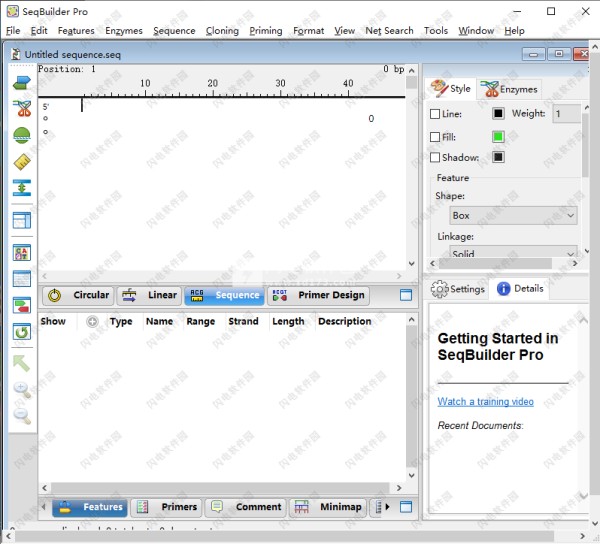Viewport: 600px width, 544px height.
Task: Click the green half-circle tool icon
Action: pos(22,135)
